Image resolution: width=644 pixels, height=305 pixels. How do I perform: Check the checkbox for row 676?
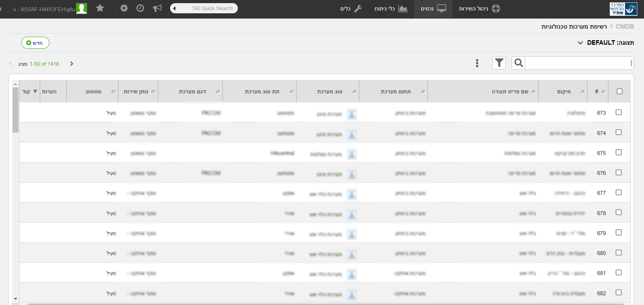tap(619, 172)
